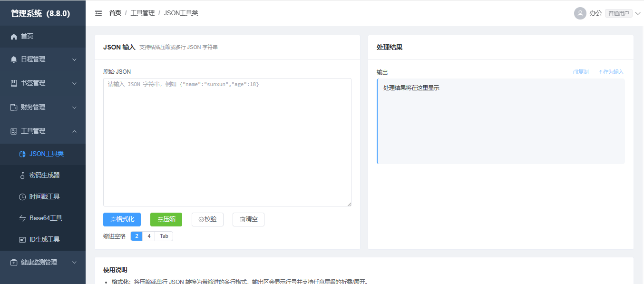The width and height of the screenshot is (644, 284).
Task: Click the 校验 button
Action: [207, 219]
